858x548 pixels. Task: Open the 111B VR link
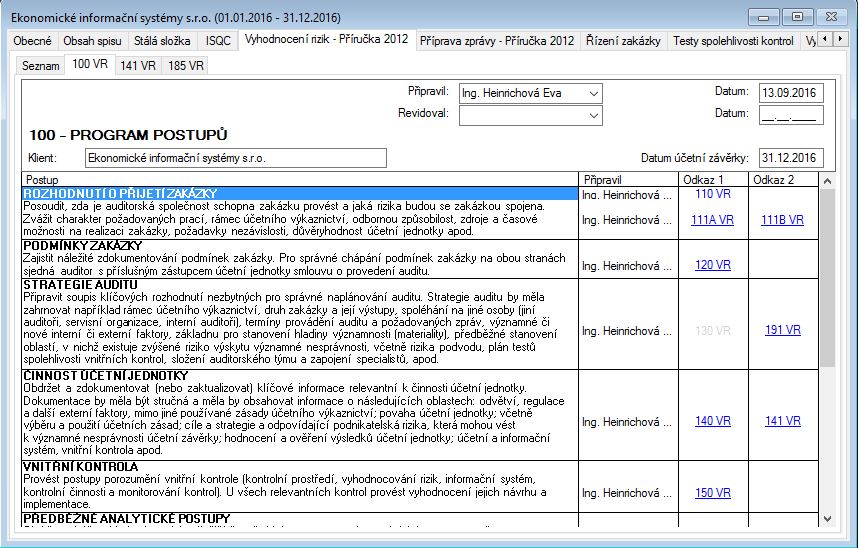(x=782, y=220)
